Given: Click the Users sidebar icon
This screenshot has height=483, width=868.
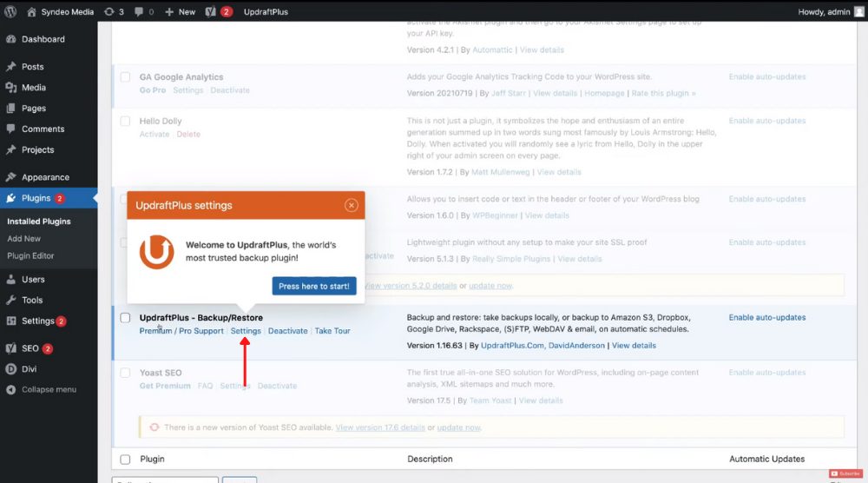Looking at the screenshot, I should tap(11, 279).
